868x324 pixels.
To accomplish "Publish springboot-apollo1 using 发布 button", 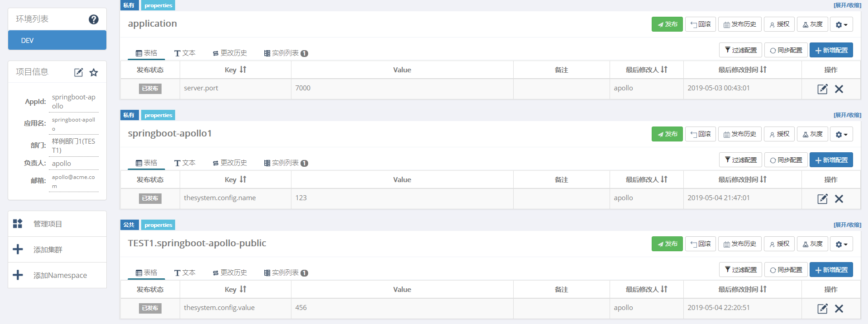I will tap(667, 134).
